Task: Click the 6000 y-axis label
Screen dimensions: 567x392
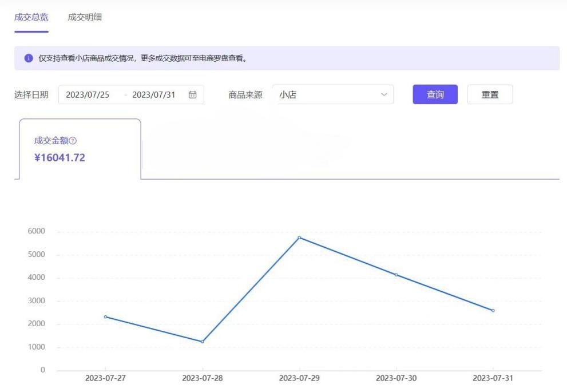Action: (37, 231)
